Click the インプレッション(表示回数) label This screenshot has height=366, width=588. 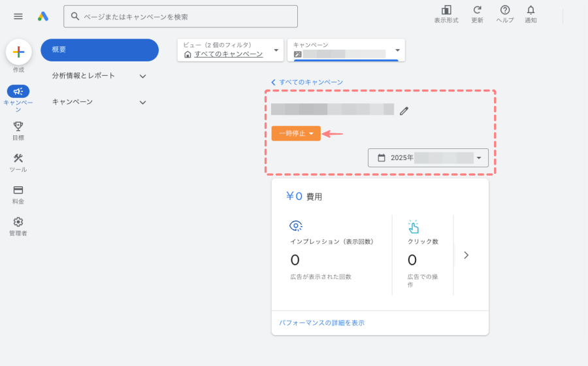332,242
